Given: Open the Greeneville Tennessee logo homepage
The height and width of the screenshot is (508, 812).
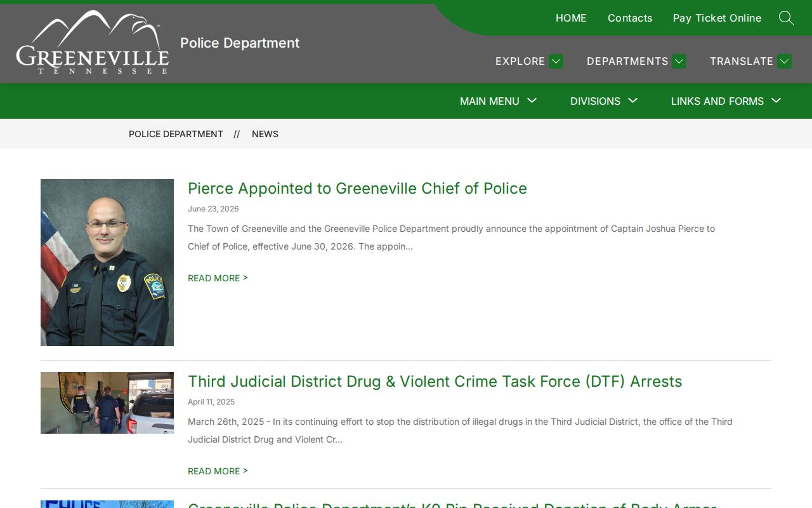Looking at the screenshot, I should 93,42.
